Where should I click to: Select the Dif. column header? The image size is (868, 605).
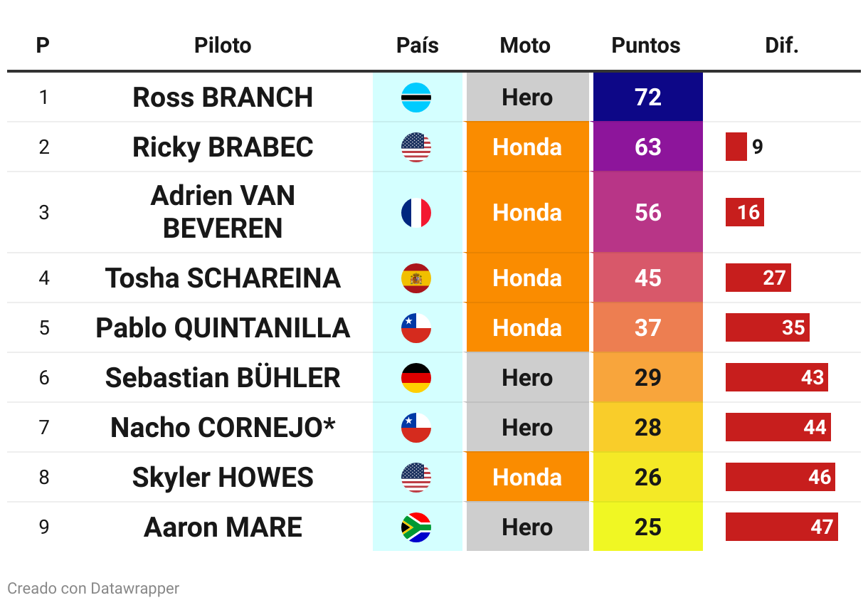point(782,46)
